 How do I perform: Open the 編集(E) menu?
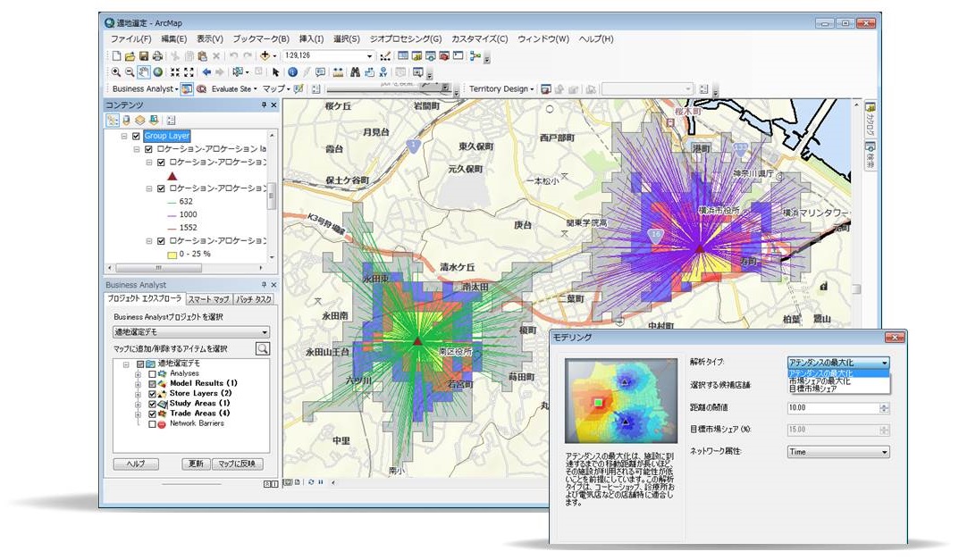pos(173,38)
